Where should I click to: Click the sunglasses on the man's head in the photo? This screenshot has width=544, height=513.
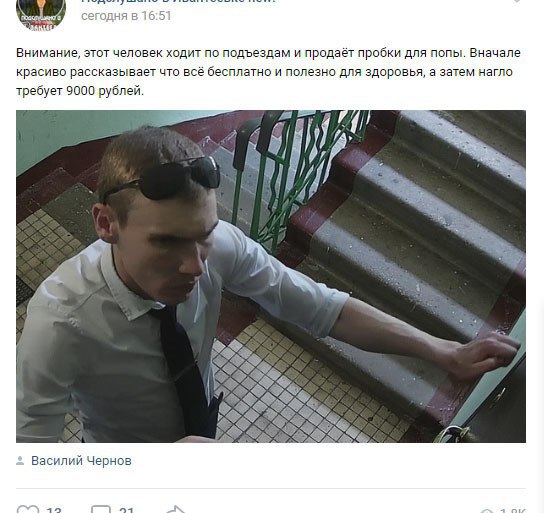[163, 179]
